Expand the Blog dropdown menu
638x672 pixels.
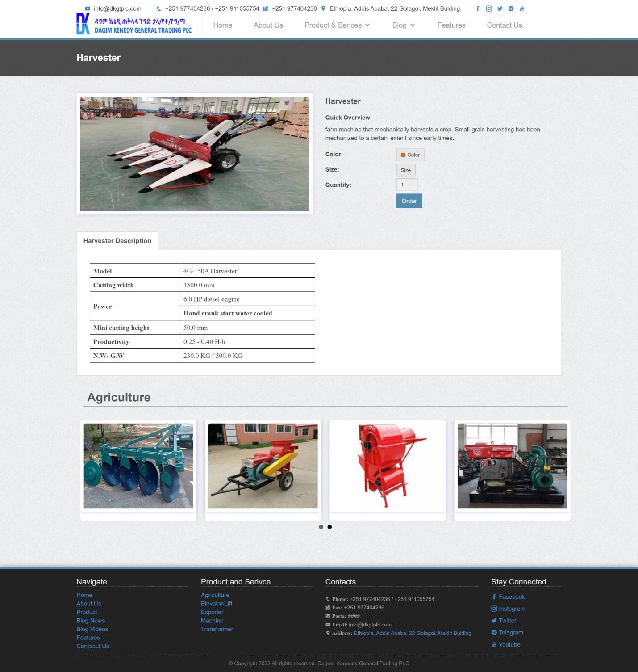[403, 25]
